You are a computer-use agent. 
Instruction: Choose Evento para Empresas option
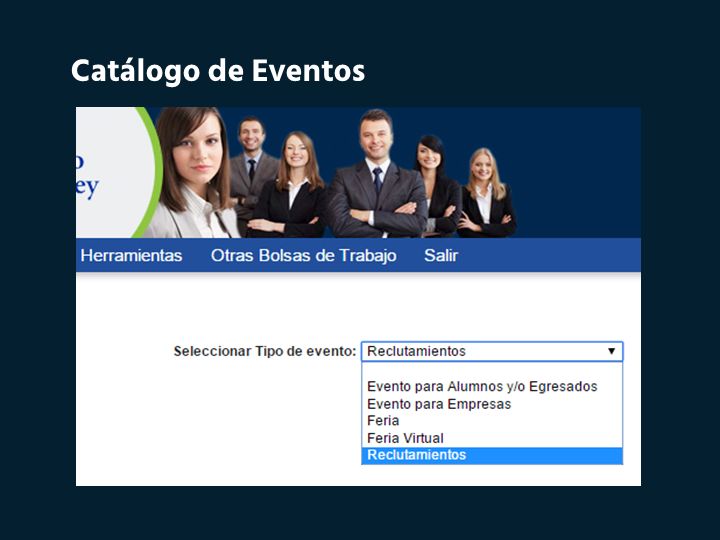(x=492, y=404)
